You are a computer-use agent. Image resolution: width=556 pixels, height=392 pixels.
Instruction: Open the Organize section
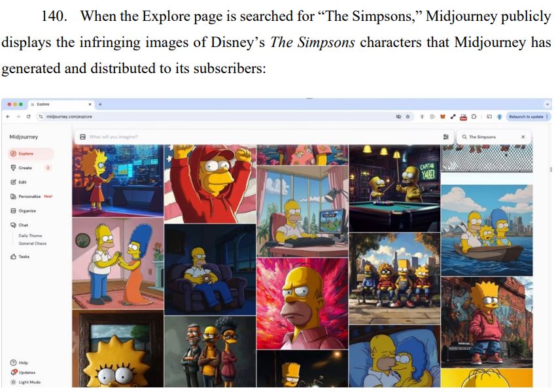point(23,210)
